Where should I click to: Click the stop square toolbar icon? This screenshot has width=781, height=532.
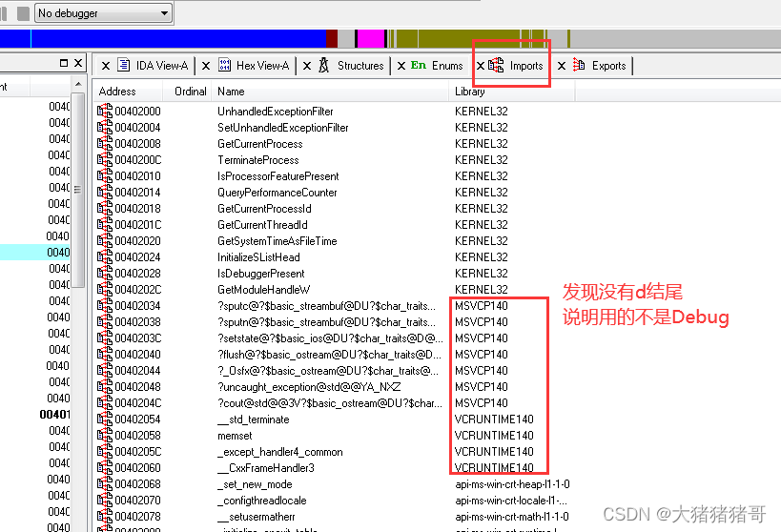point(23,13)
